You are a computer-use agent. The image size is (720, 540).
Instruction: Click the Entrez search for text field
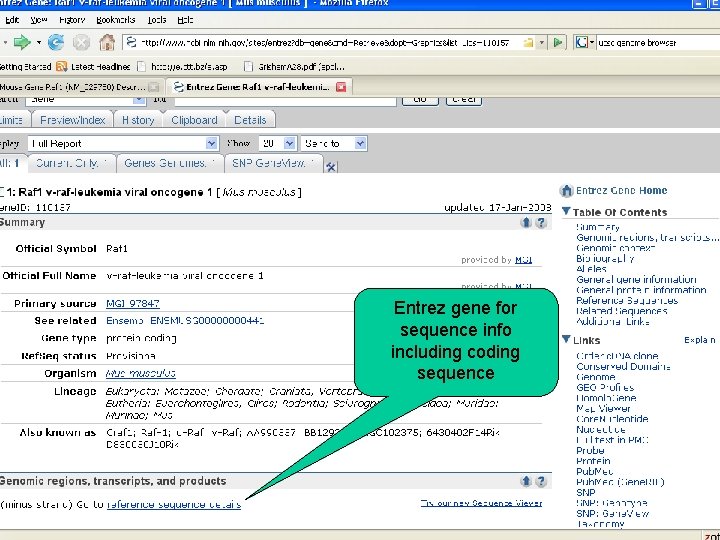click(x=285, y=100)
